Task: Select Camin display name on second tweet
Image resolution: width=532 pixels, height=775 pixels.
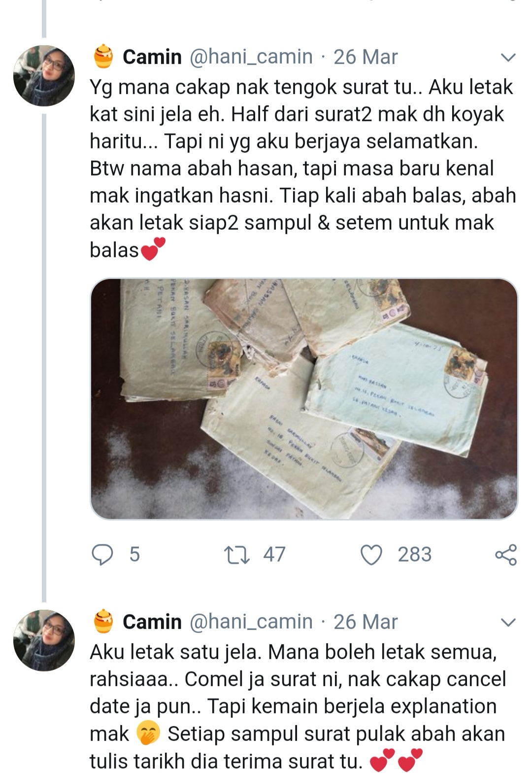Action: [152, 622]
